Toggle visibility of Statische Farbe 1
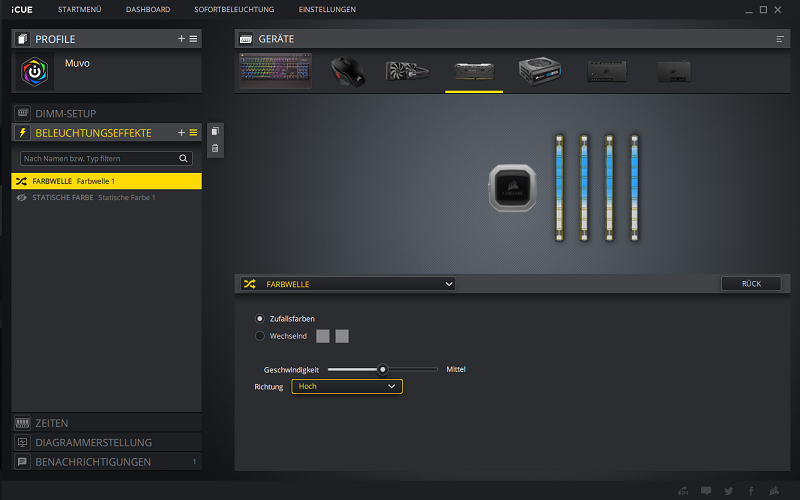 pyautogui.click(x=21, y=197)
